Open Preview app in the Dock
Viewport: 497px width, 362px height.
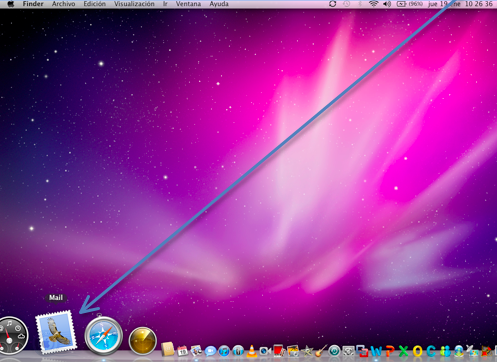[x=196, y=351]
